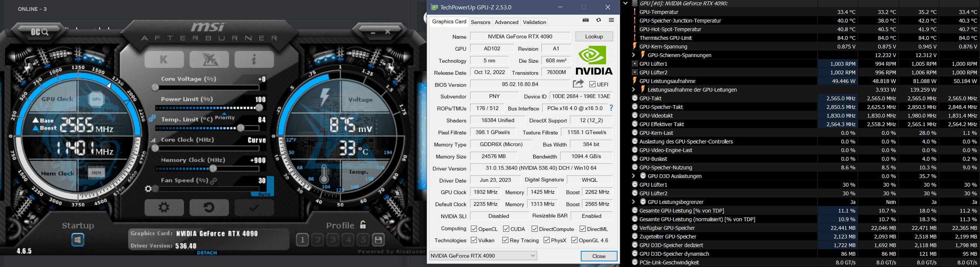This screenshot has width=980, height=267.
Task: Click the MEM chip icon in clock gauge
Action: click(96, 173)
